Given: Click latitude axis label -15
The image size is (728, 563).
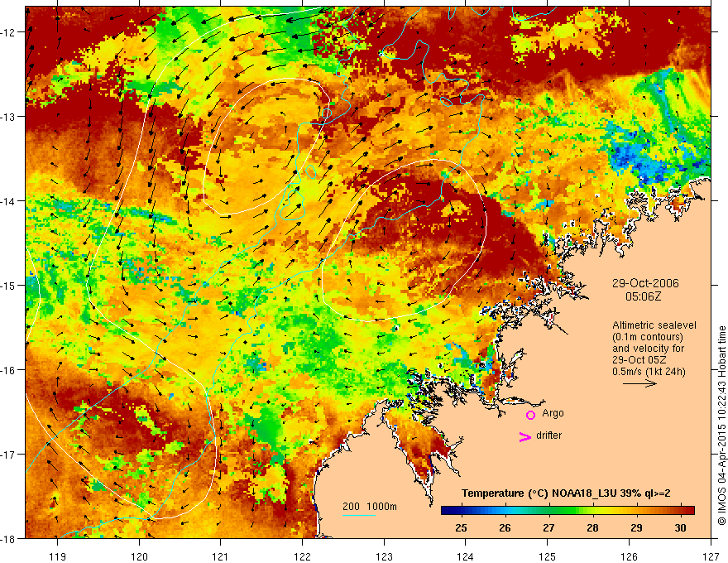Looking at the screenshot, I should [9, 285].
